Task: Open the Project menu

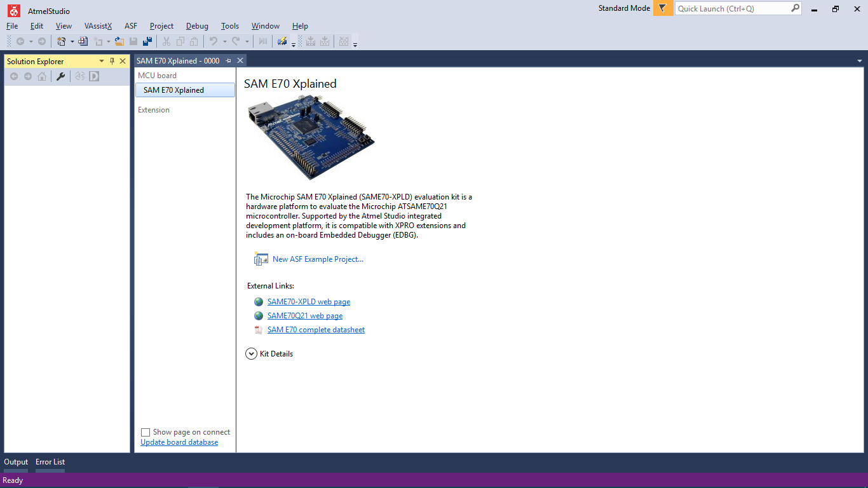Action: [x=161, y=26]
